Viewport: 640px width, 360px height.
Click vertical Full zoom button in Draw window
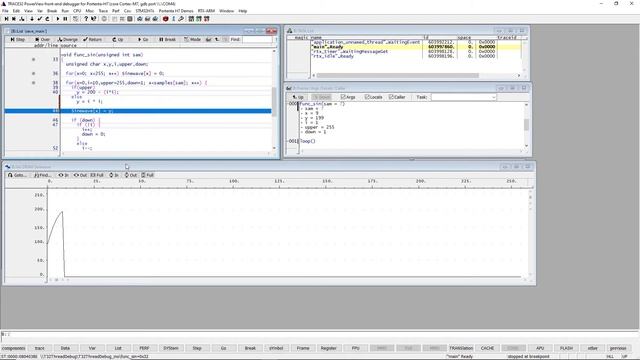(147, 175)
